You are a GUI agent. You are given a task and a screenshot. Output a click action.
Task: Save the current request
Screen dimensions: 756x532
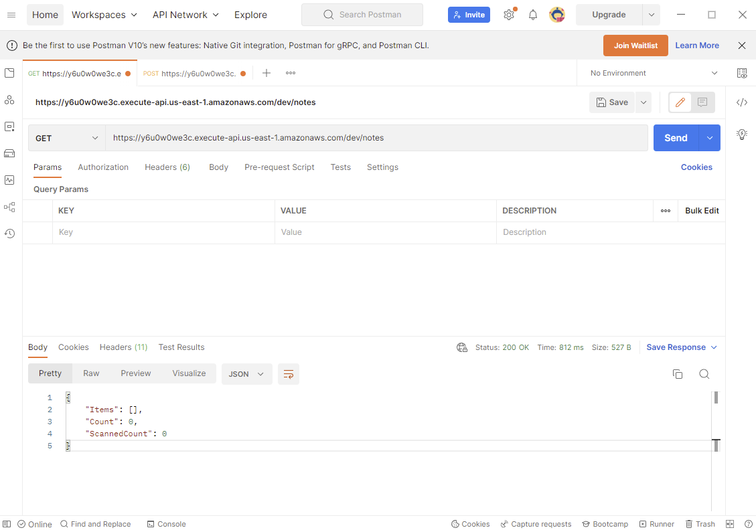[x=612, y=102]
